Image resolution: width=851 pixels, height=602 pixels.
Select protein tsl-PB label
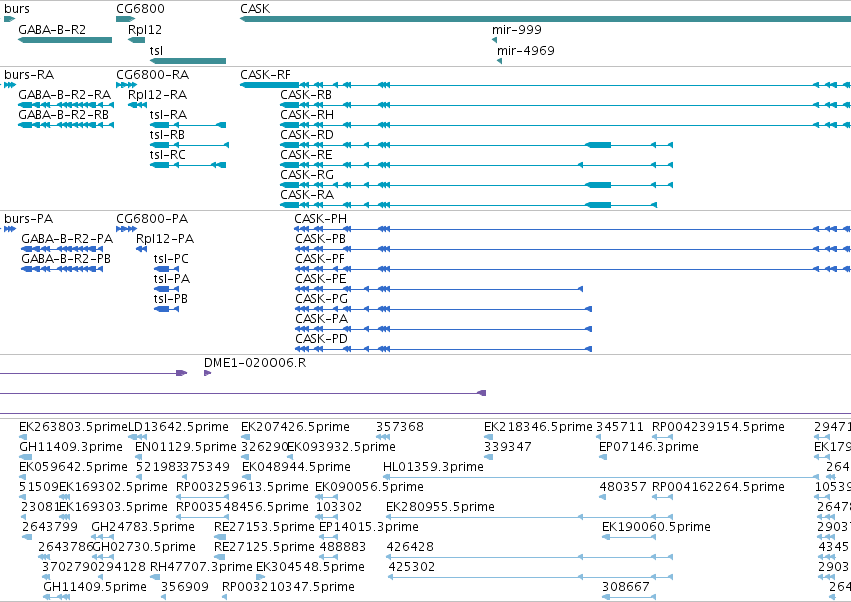point(170,299)
